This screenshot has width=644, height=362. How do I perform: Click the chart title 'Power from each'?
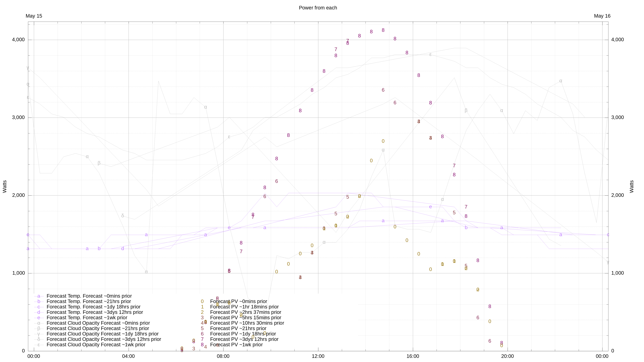tap(318, 8)
